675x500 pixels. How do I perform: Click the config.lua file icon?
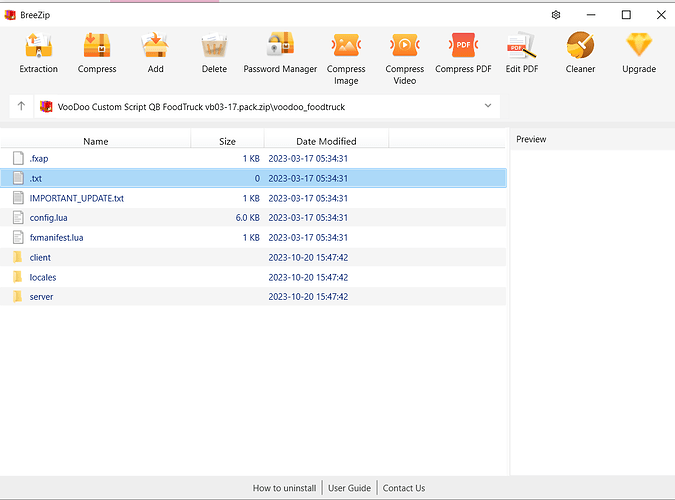(18, 217)
